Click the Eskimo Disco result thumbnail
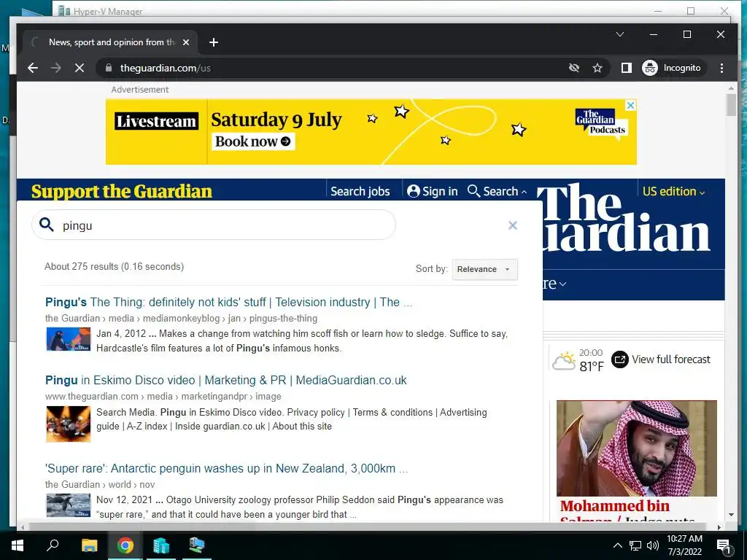This screenshot has width=747, height=560. coord(68,424)
